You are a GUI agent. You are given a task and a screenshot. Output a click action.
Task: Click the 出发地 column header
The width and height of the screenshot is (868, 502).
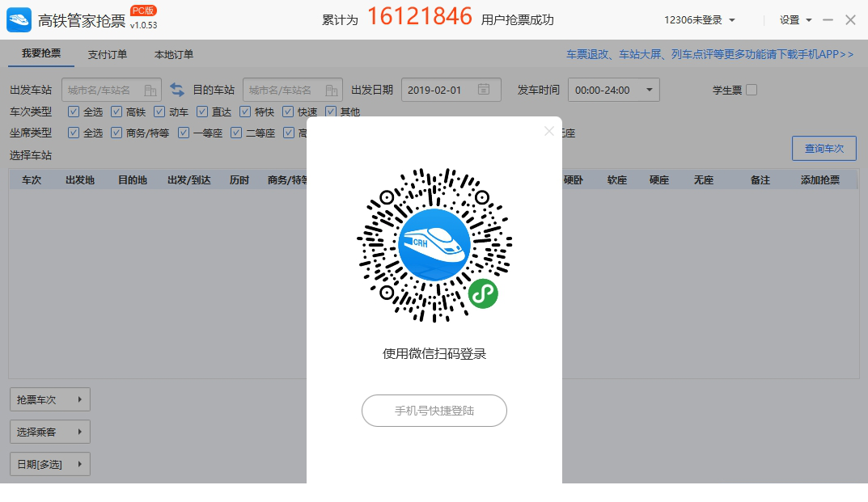(80, 180)
